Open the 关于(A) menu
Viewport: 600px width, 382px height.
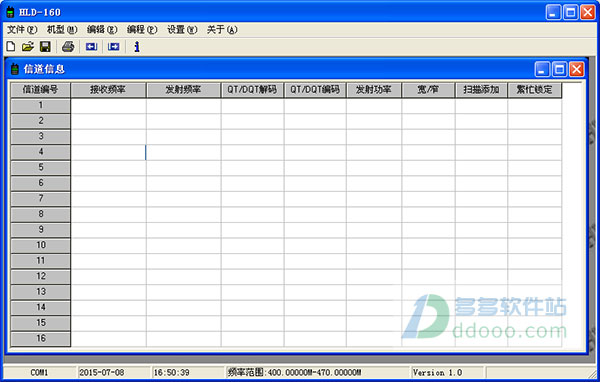222,29
